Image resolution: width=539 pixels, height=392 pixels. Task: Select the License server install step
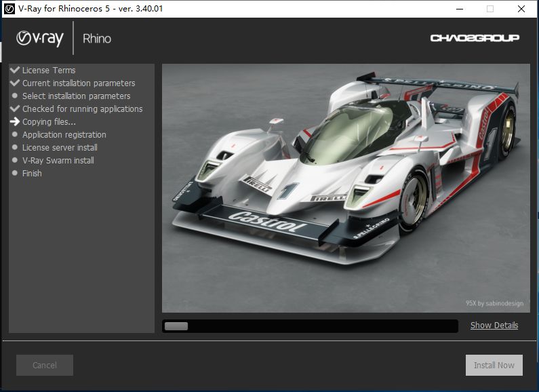[x=60, y=148]
